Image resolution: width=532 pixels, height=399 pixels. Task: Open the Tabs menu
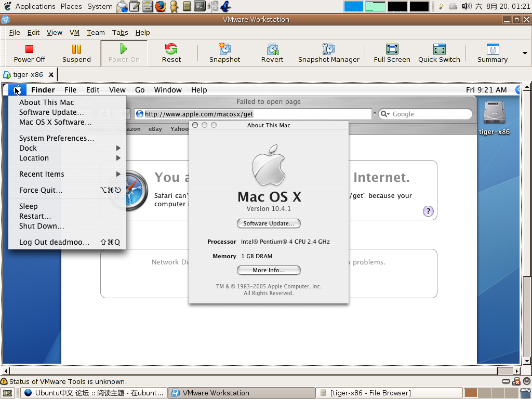click(120, 33)
